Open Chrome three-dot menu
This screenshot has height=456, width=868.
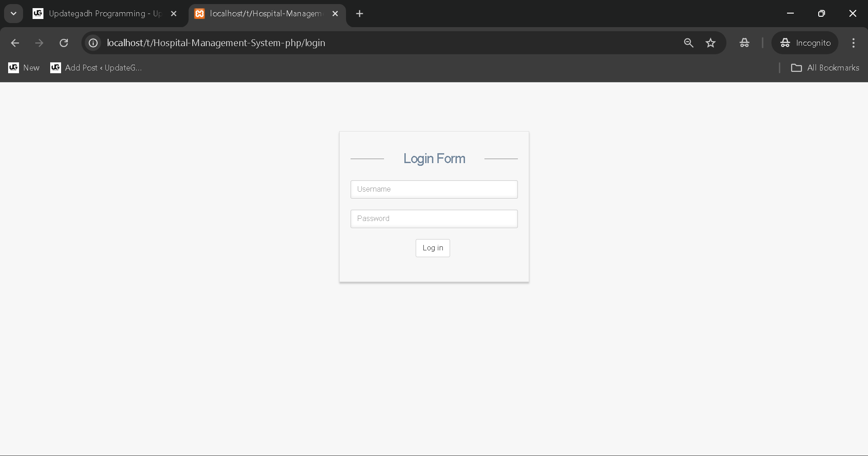[x=854, y=43]
